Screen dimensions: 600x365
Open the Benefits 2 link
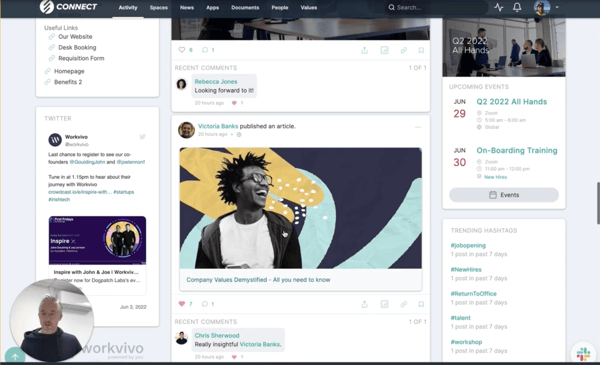point(68,82)
